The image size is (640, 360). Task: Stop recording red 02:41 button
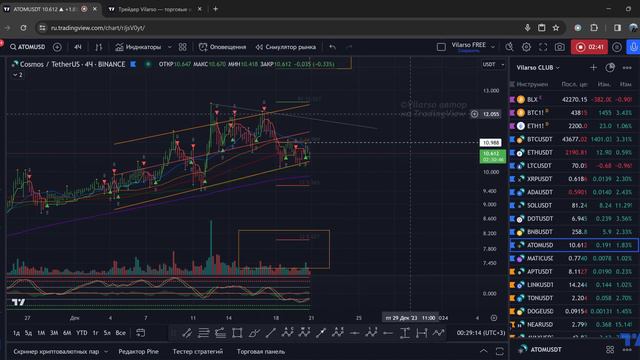click(x=589, y=47)
